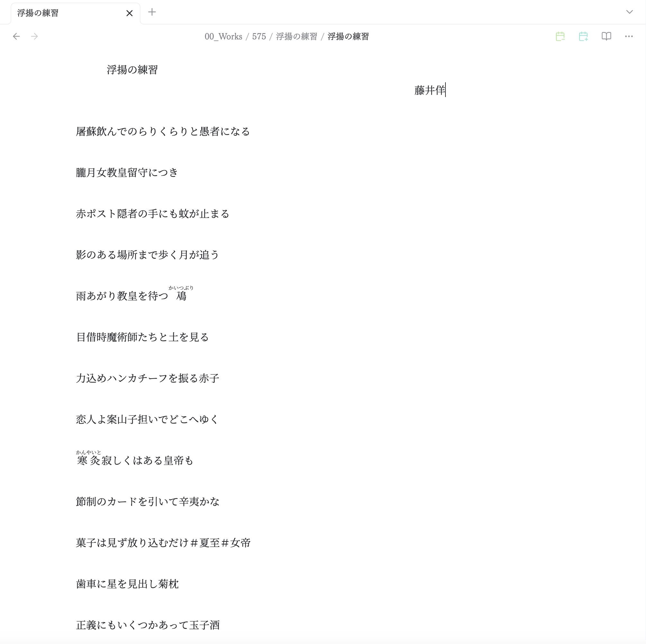Open breadcrumb dropdown for folder 575
Viewport: 646px width, 644px height.
pos(259,37)
